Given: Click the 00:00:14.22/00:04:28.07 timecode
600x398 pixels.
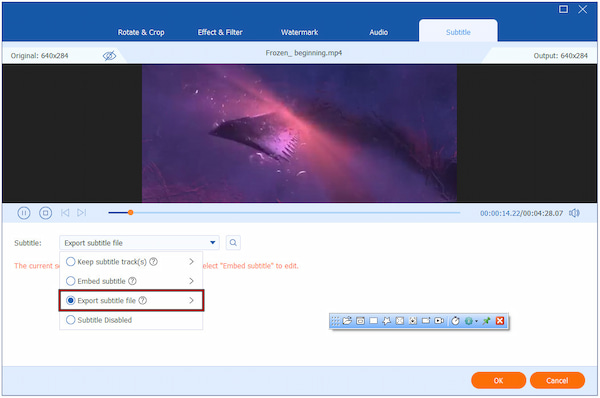Looking at the screenshot, I should click(522, 213).
